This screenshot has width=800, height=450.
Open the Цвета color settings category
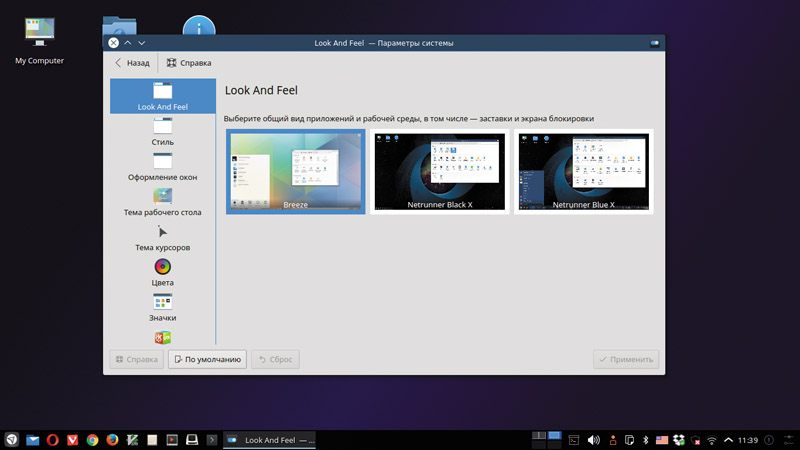coord(163,272)
